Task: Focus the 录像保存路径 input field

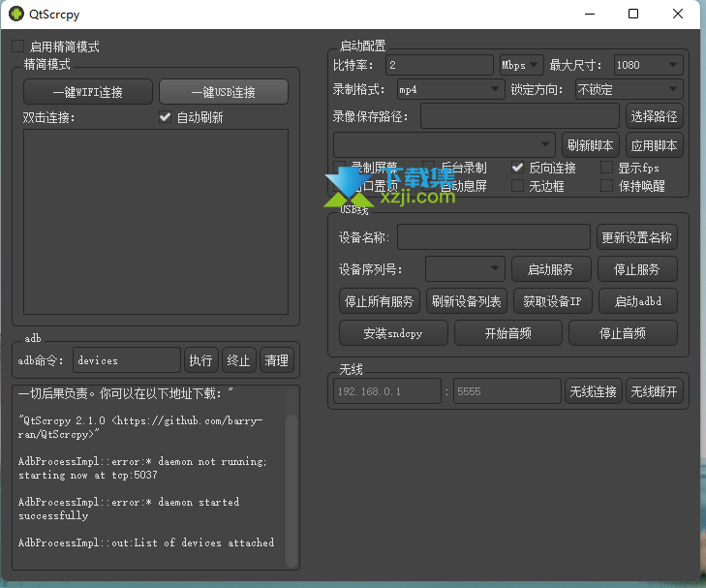Action: [520, 116]
